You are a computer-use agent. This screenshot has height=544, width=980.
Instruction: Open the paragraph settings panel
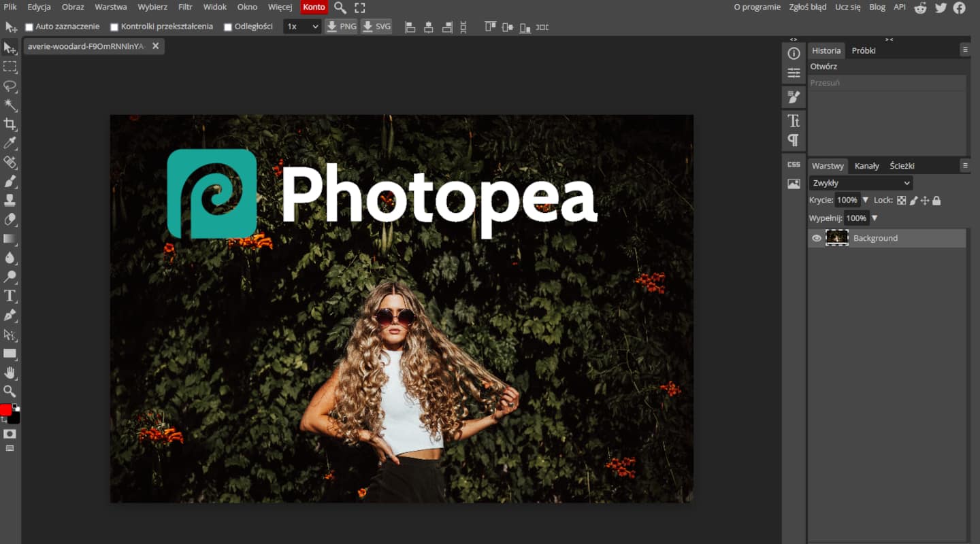(793, 138)
